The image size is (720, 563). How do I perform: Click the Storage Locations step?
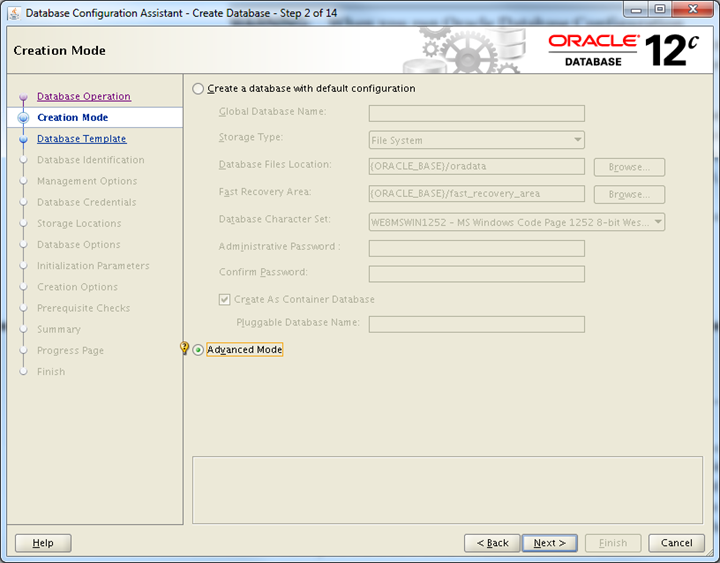click(x=79, y=223)
